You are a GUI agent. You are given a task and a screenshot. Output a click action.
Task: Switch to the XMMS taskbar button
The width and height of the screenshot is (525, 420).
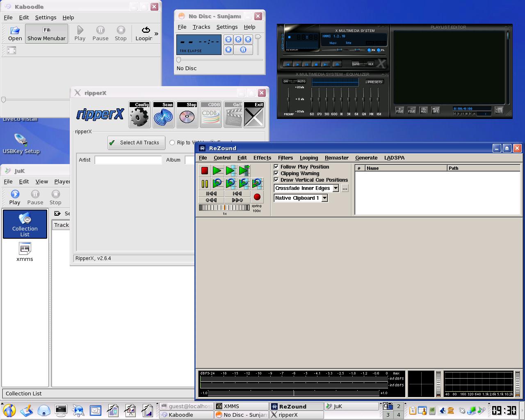point(241,406)
